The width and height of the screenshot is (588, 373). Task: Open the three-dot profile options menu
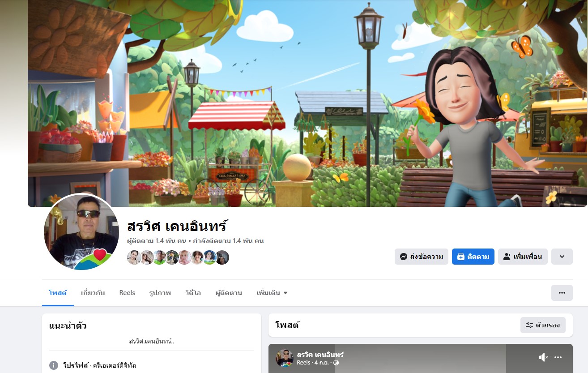562,293
